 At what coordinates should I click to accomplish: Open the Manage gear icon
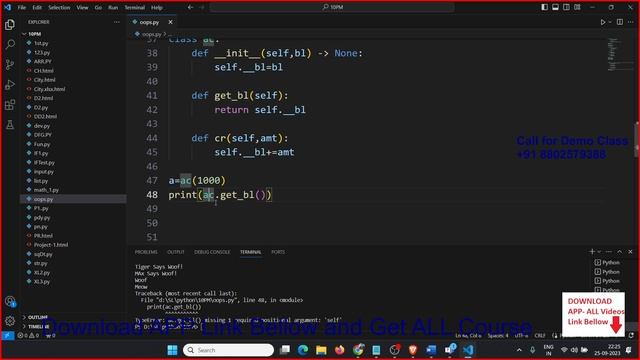coord(10,321)
